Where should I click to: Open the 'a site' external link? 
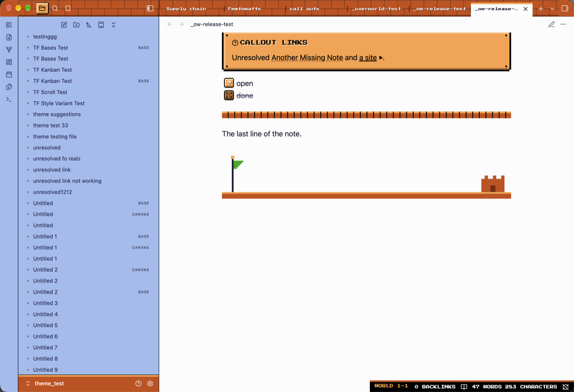368,58
